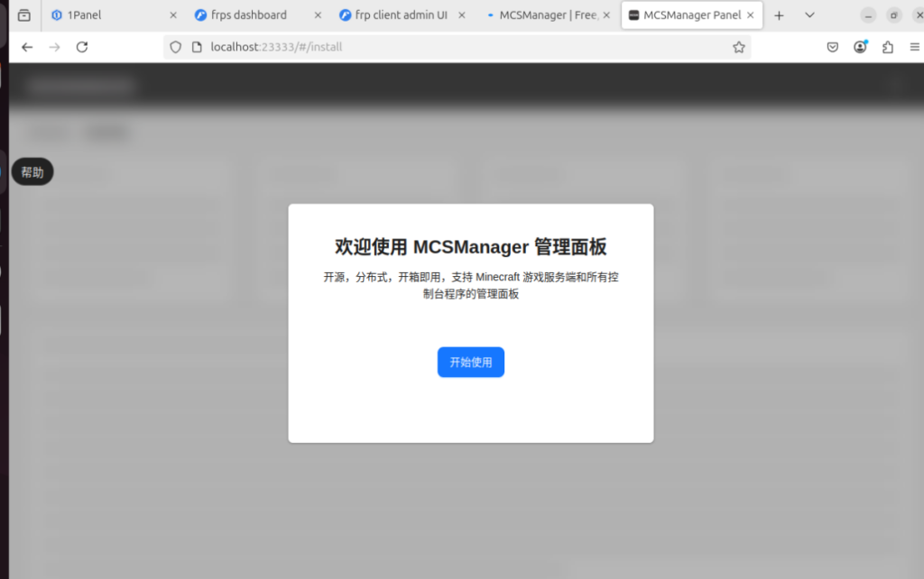Viewport: 924px width, 579px height.
Task: Click the 帮助 help bubble
Action: coord(32,172)
